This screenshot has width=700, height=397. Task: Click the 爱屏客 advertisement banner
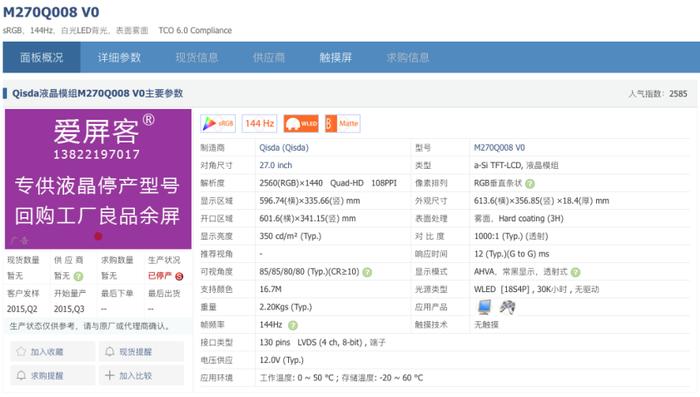pos(98,179)
